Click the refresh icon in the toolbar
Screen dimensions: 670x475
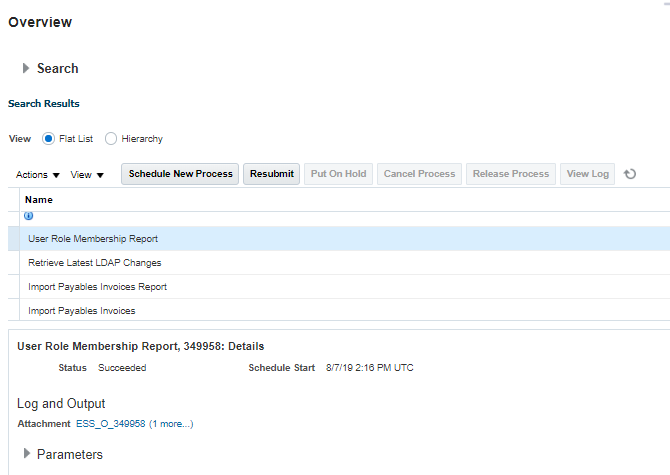tap(630, 174)
